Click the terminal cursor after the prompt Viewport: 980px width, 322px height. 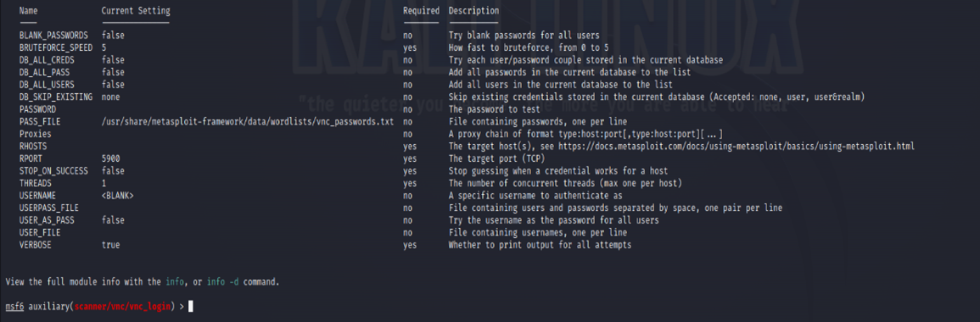tap(191, 307)
